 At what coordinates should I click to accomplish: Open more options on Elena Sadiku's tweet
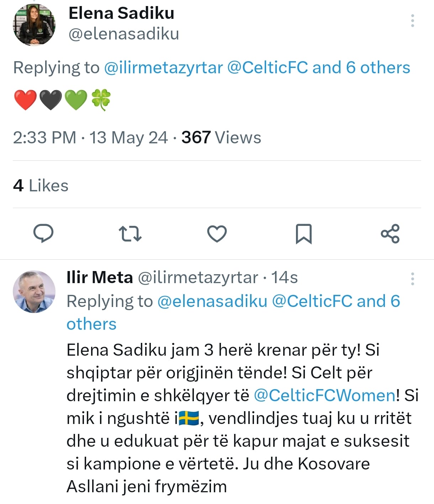pos(412,21)
